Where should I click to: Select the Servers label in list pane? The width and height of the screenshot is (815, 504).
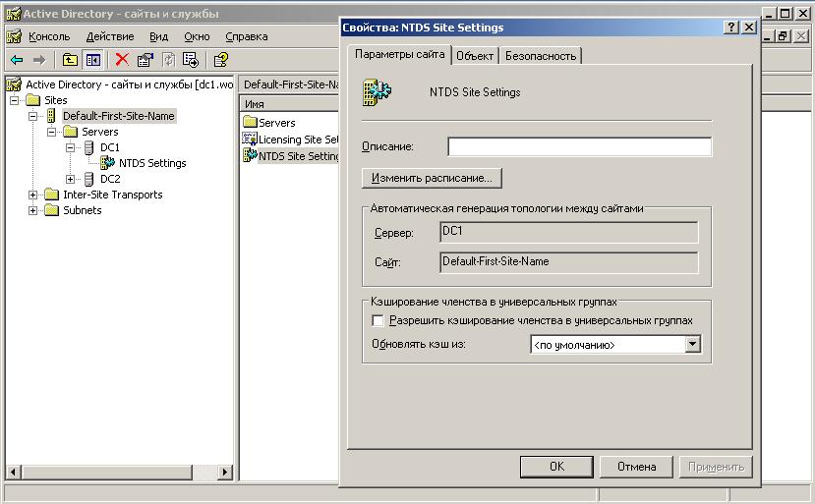coord(277,123)
